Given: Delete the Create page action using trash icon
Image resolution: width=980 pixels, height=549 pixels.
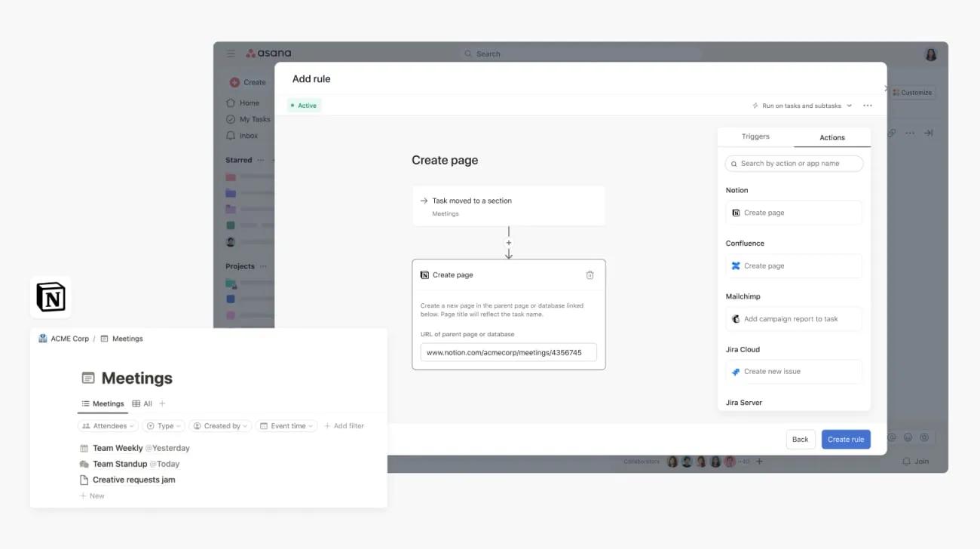Looking at the screenshot, I should point(590,274).
